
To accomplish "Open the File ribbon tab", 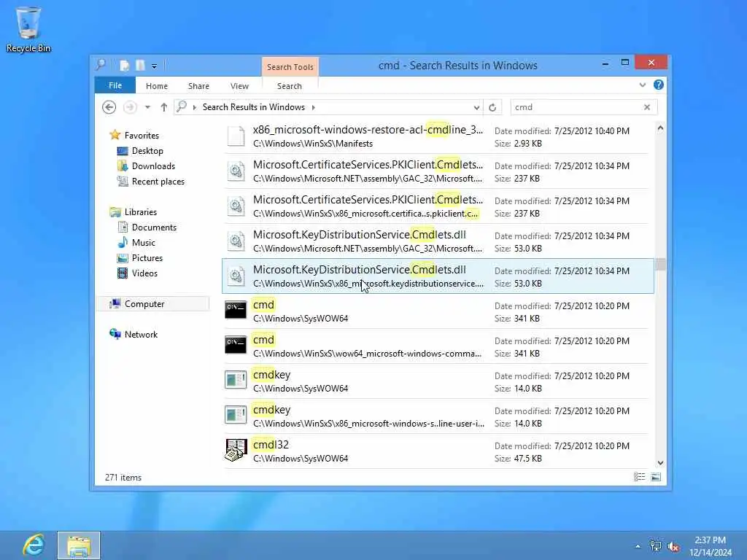I will (115, 86).
